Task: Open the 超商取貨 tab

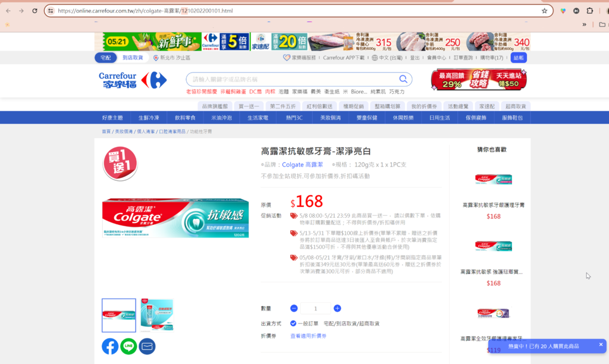Action: [x=516, y=106]
